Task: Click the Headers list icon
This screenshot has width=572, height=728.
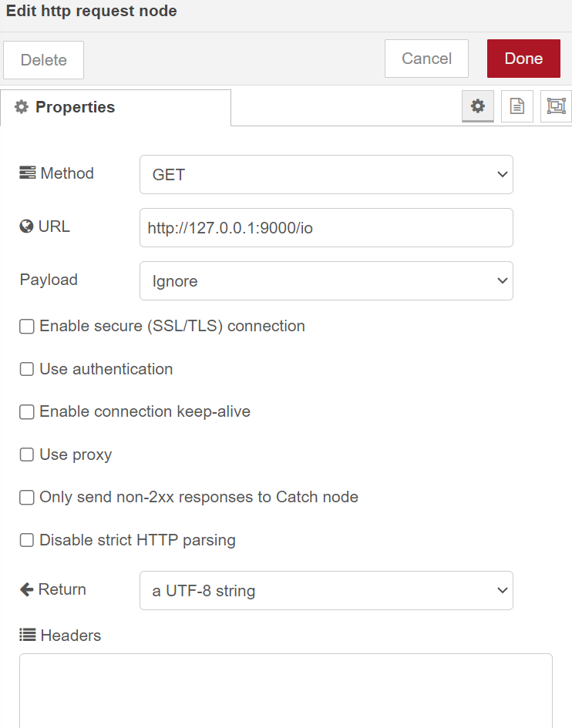Action: 28,636
